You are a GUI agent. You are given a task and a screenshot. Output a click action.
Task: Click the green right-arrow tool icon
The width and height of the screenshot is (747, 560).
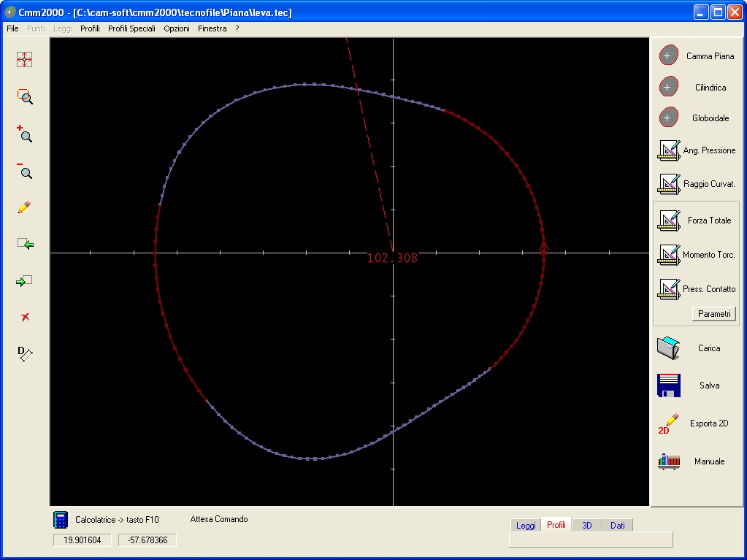pos(24,280)
